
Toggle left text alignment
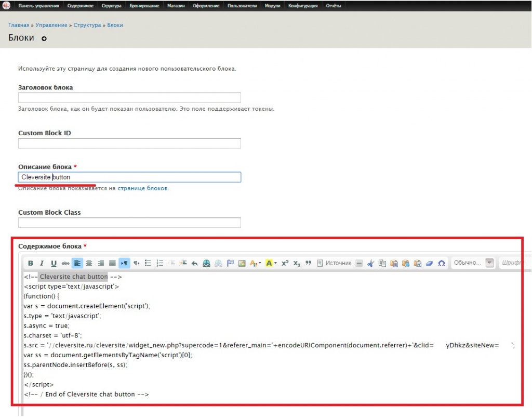click(x=77, y=263)
